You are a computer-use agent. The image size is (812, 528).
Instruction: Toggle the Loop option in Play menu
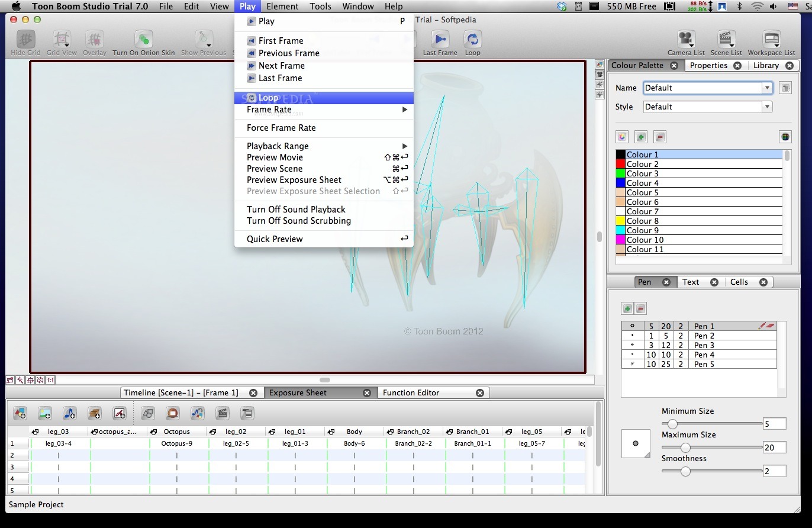point(324,98)
